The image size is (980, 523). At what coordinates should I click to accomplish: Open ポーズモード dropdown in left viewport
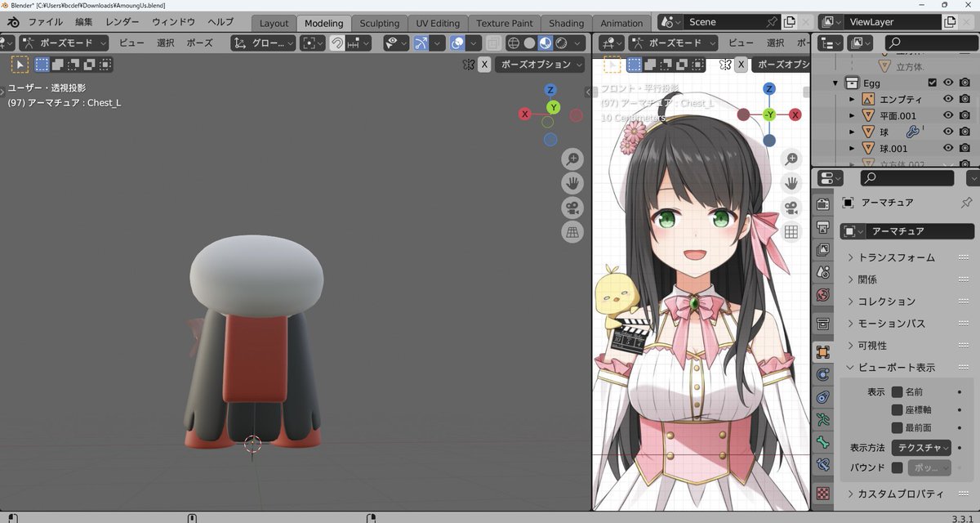pyautogui.click(x=64, y=43)
